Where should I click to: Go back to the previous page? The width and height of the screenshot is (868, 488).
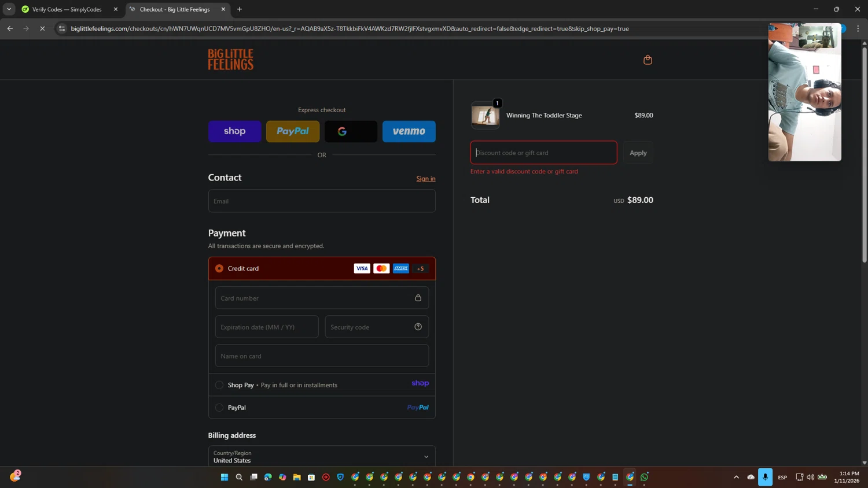10,28
